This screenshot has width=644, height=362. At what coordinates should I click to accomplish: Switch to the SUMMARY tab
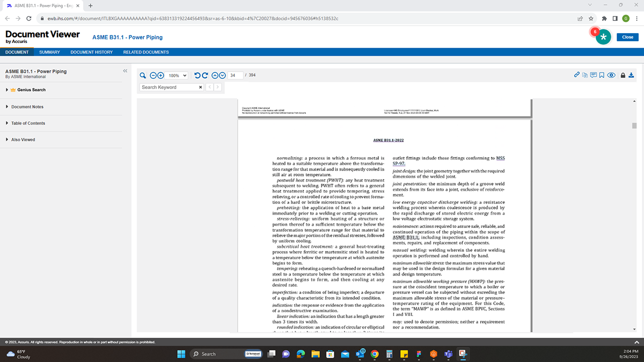49,52
